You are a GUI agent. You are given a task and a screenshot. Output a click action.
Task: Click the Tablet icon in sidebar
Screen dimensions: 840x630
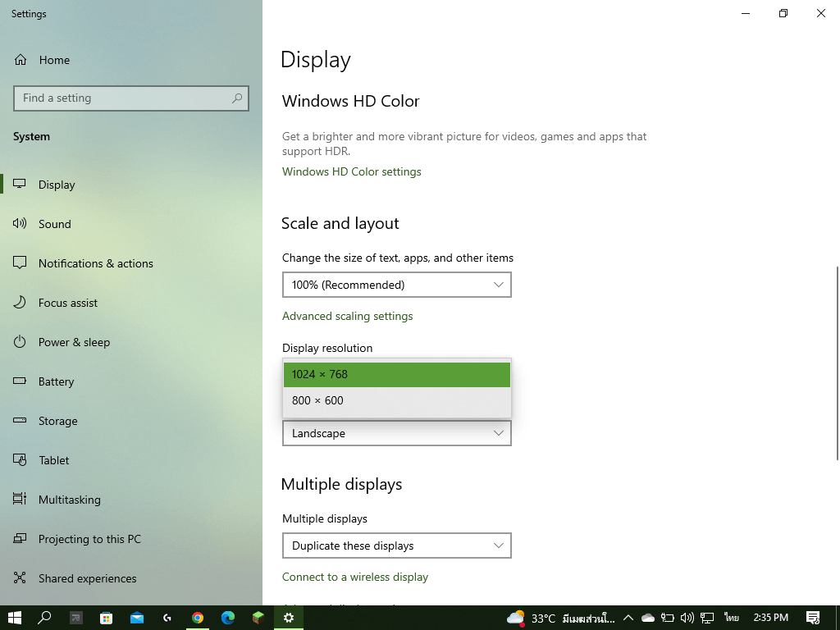pyautogui.click(x=20, y=459)
